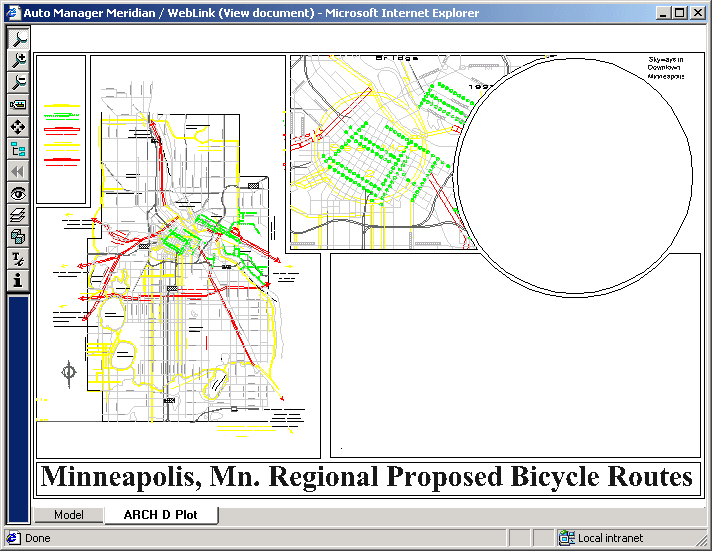Open the Layers stacked-sheets tool

pyautogui.click(x=18, y=215)
